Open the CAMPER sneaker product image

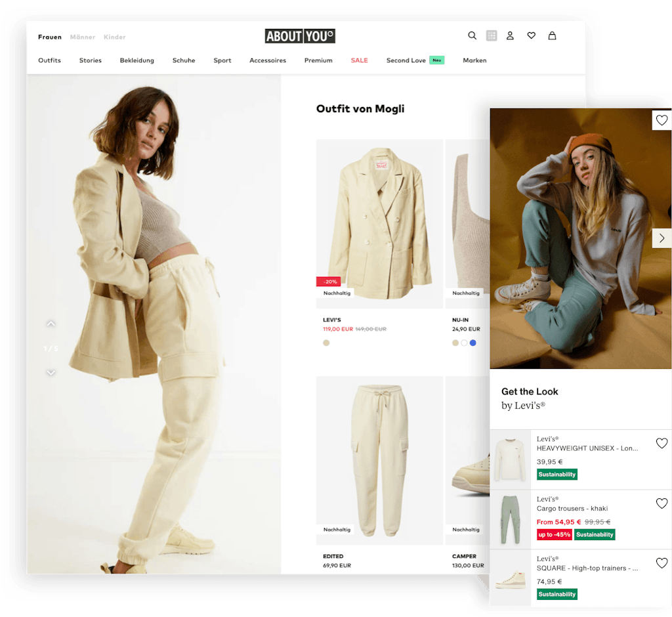(x=467, y=461)
